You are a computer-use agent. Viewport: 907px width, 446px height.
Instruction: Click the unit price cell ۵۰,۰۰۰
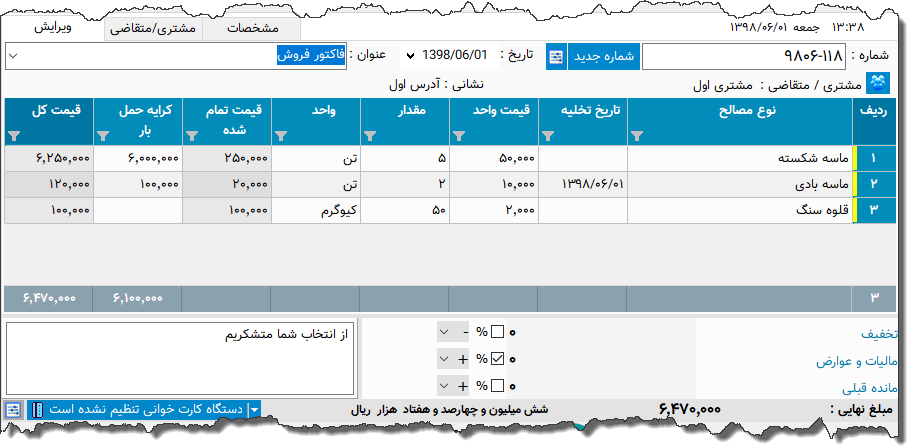point(494,159)
